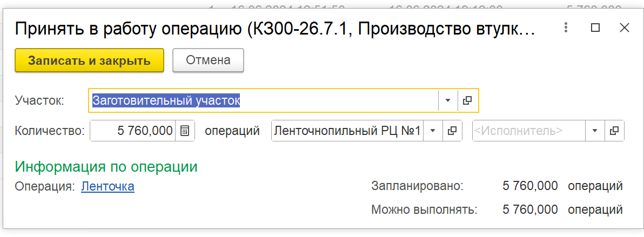Open the calculator icon beside Количество
The height and width of the screenshot is (237, 644).
click(x=185, y=131)
